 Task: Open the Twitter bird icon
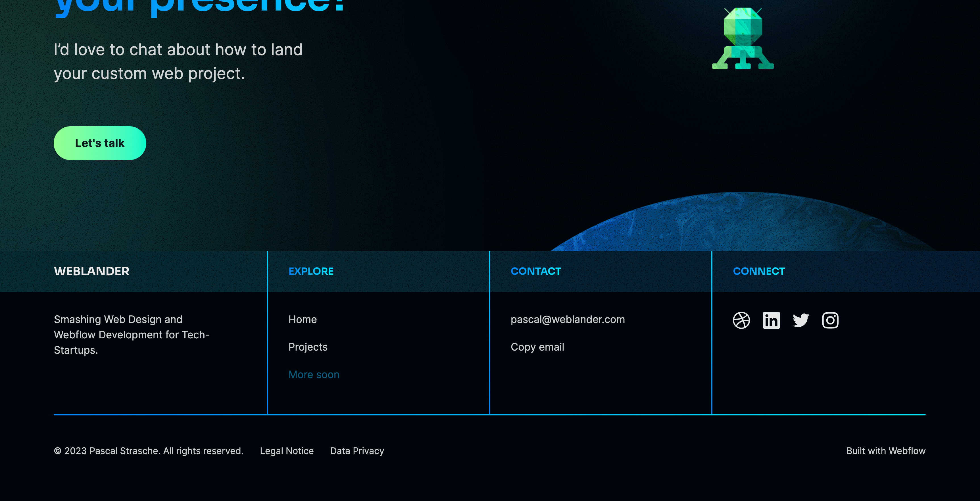pyautogui.click(x=800, y=320)
